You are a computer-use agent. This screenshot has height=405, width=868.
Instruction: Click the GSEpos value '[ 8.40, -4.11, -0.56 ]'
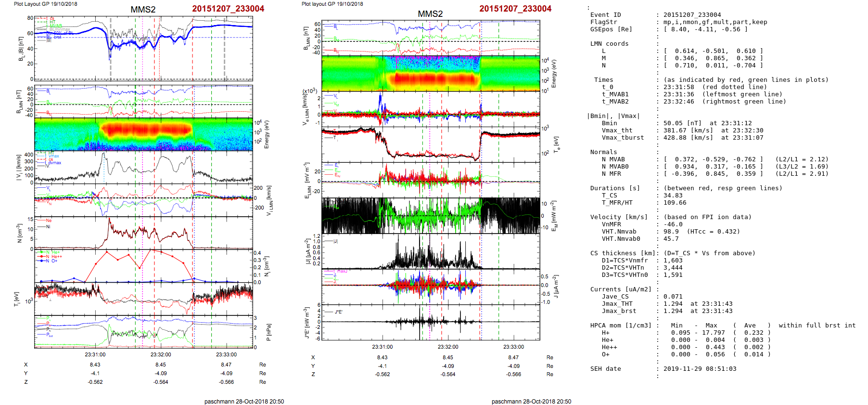click(x=705, y=29)
